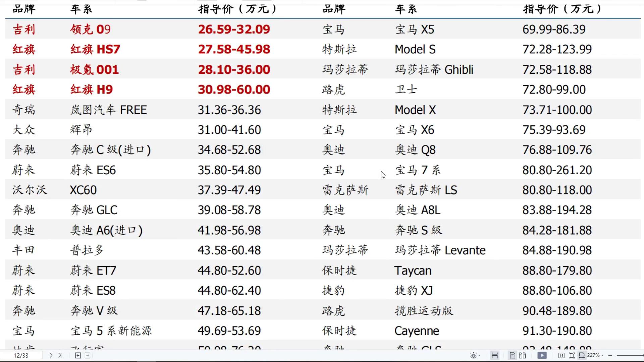This screenshot has width=644, height=362.
Task: Select the 蔚来 ET7 cell
Action: (x=93, y=270)
